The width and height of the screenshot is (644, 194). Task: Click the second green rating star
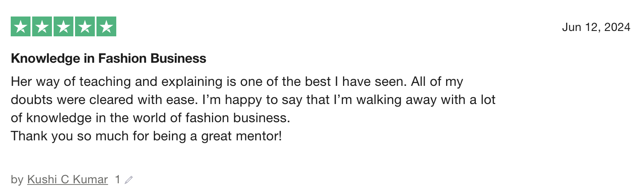[42, 27]
